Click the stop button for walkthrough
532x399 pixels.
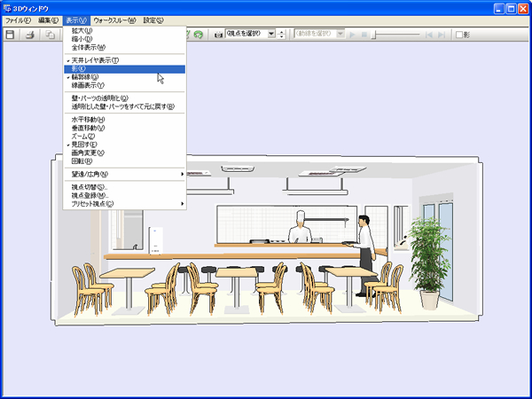(364, 35)
